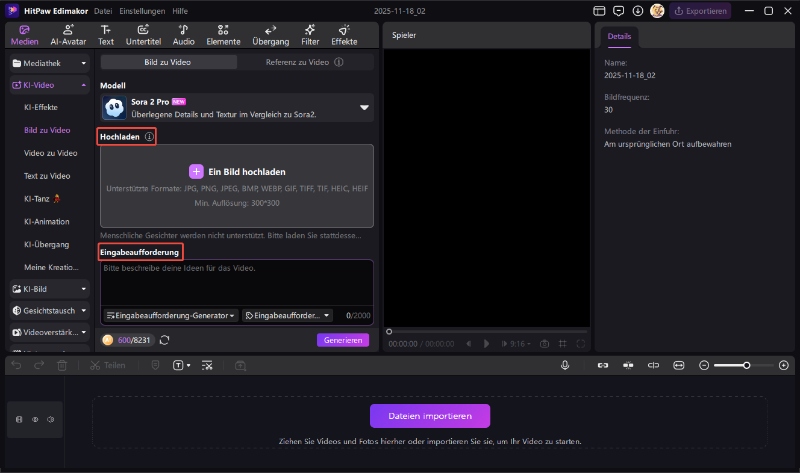
Task: Click the prompt description input field
Action: 237,284
